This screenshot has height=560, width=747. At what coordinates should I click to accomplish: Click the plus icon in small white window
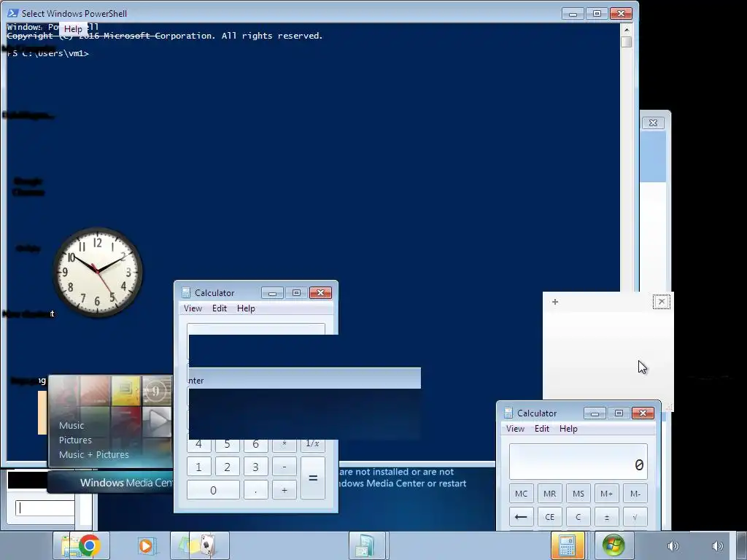point(555,302)
